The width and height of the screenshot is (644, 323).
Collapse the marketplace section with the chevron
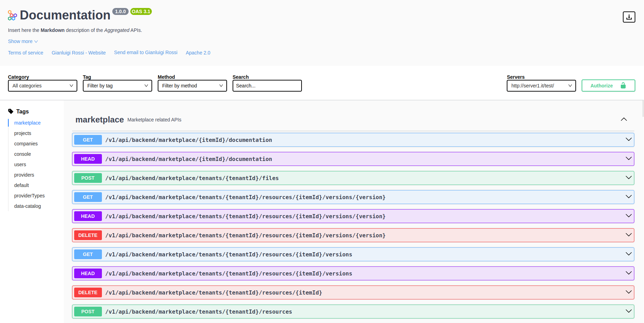point(624,119)
